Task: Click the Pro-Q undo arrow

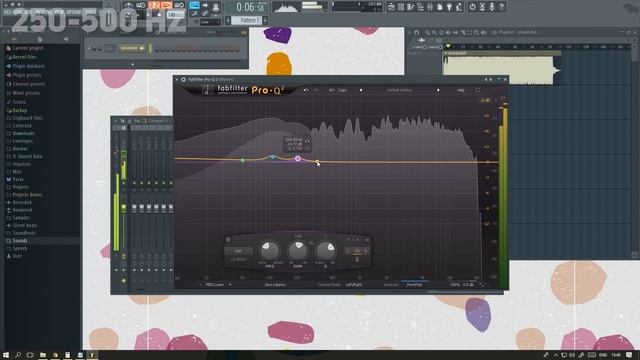Action: click(306, 90)
